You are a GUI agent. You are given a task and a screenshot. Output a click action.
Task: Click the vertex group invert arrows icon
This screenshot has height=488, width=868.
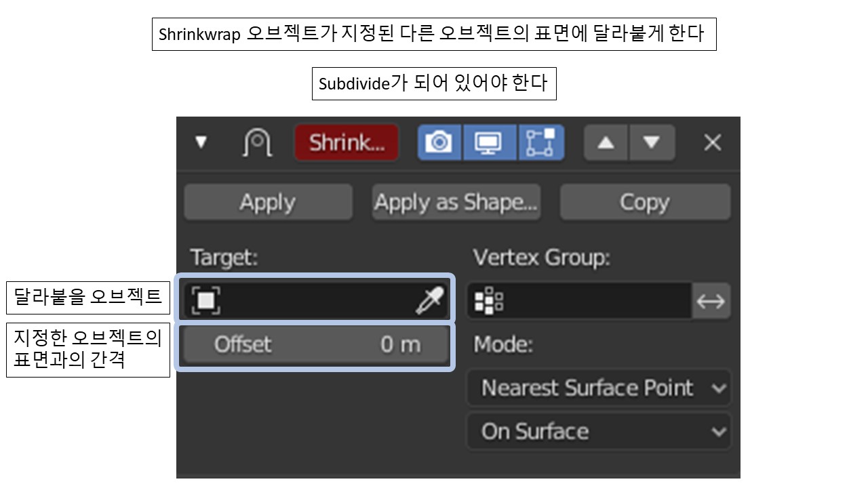pos(711,300)
